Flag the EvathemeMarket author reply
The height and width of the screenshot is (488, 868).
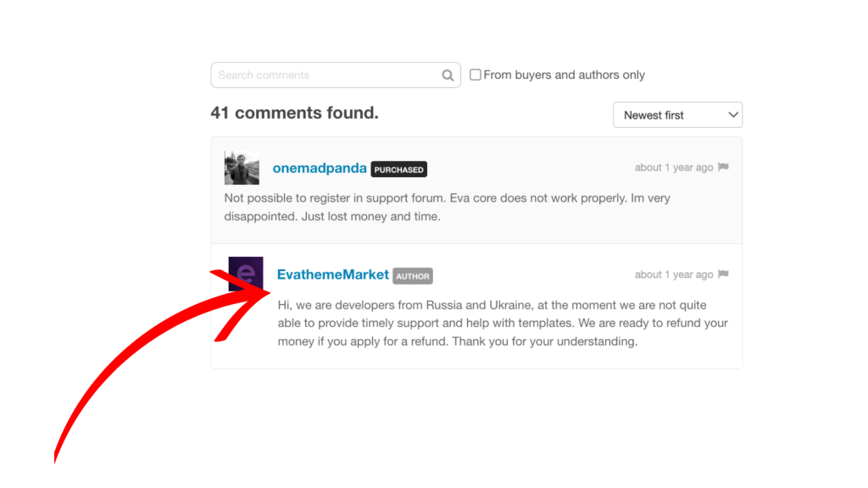pyautogui.click(x=723, y=274)
